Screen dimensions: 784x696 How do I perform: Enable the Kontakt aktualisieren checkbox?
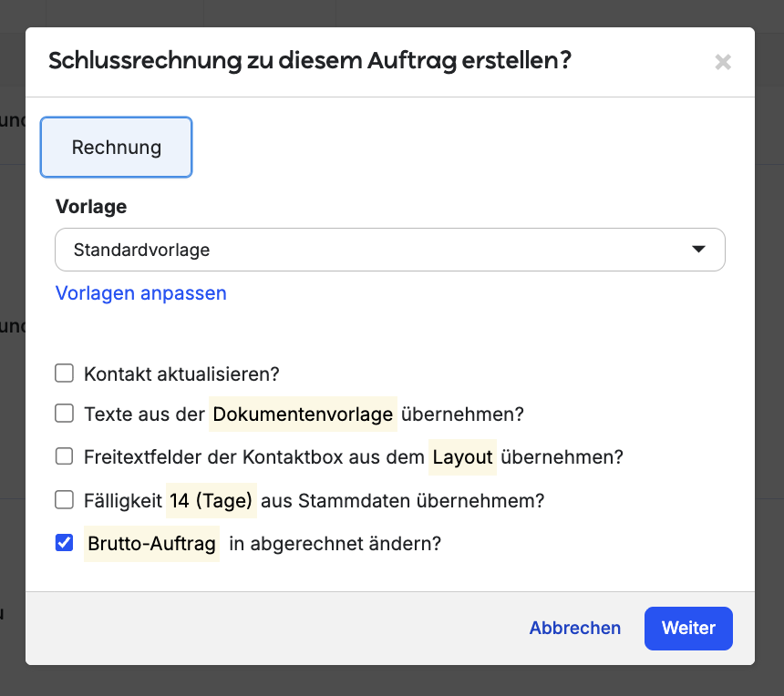65,374
